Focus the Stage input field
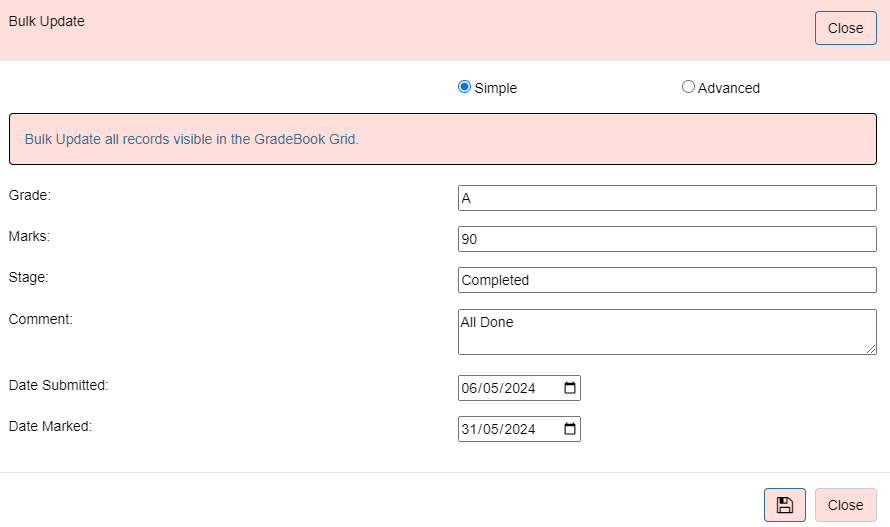The image size is (890, 527). pos(667,280)
